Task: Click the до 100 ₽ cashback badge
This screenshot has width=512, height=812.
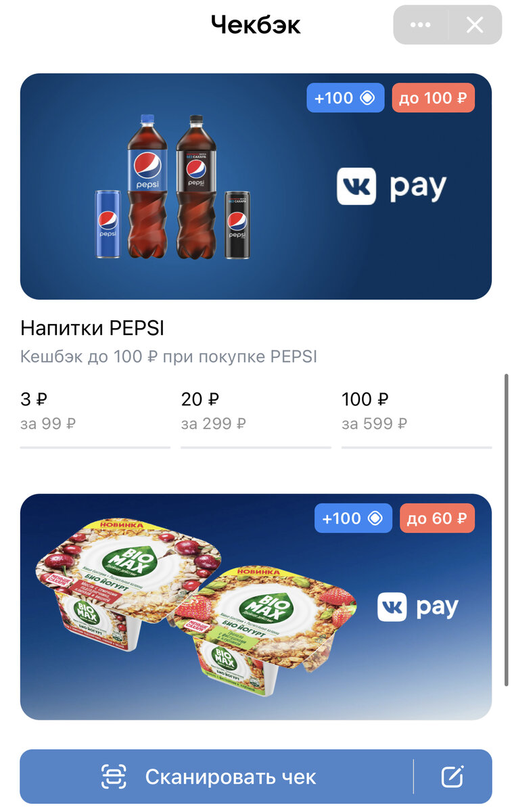Action: [x=433, y=98]
